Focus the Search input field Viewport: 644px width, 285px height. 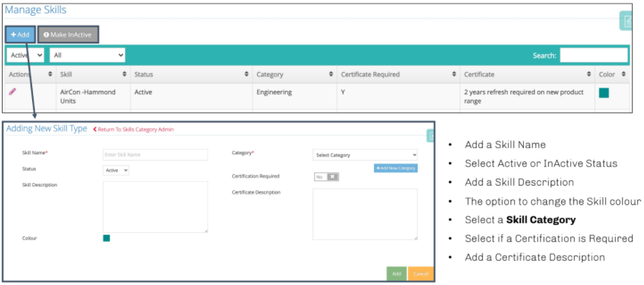593,55
